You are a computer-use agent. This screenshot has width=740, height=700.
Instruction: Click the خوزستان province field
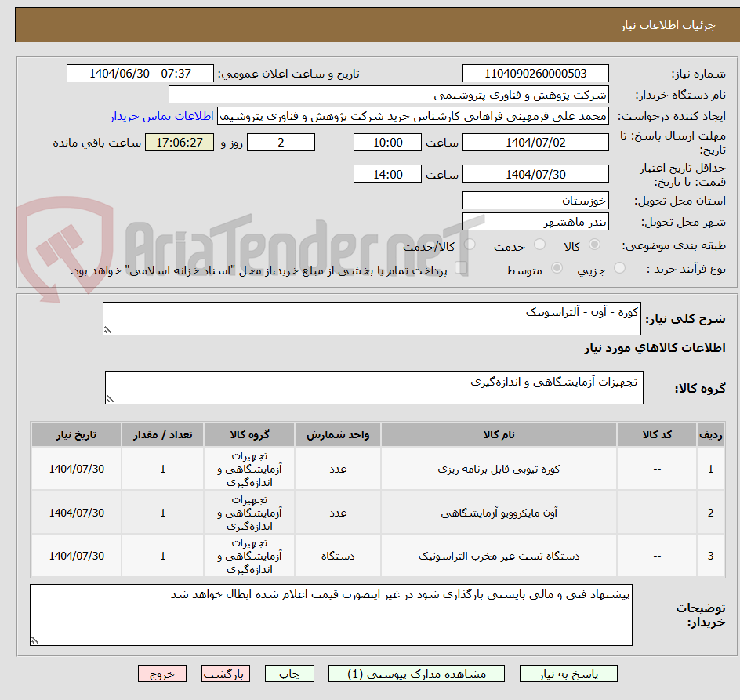[x=535, y=200]
